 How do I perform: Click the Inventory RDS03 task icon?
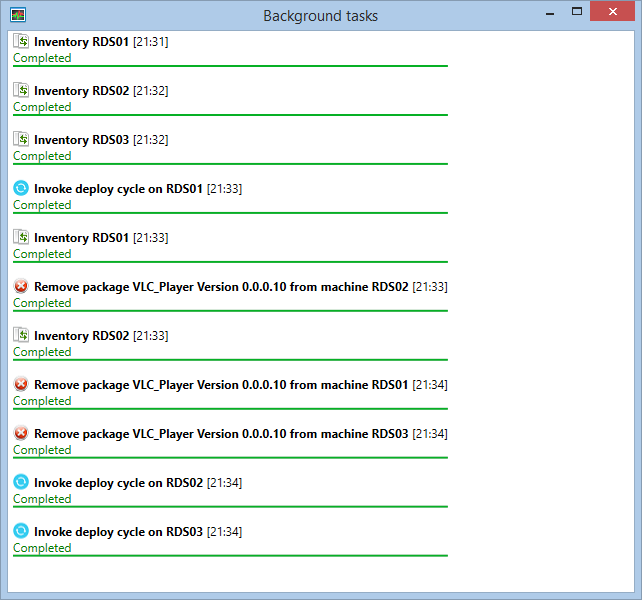coord(21,139)
